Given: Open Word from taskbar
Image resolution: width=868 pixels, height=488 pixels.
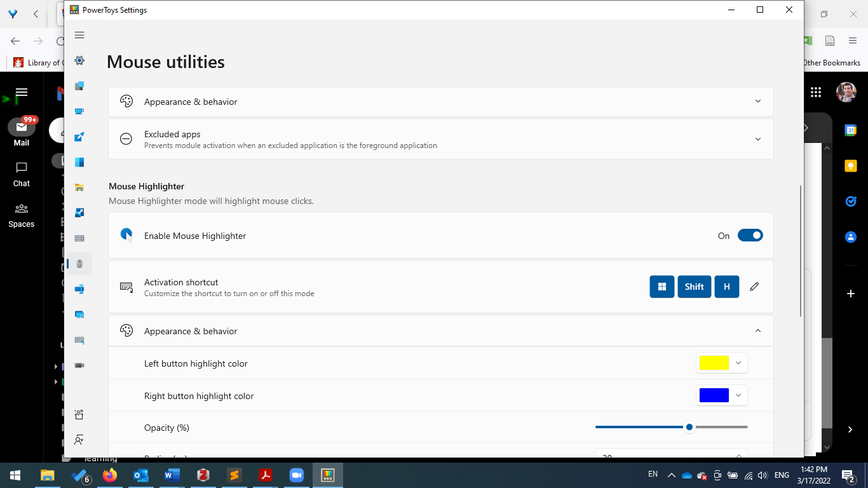Looking at the screenshot, I should click(172, 475).
